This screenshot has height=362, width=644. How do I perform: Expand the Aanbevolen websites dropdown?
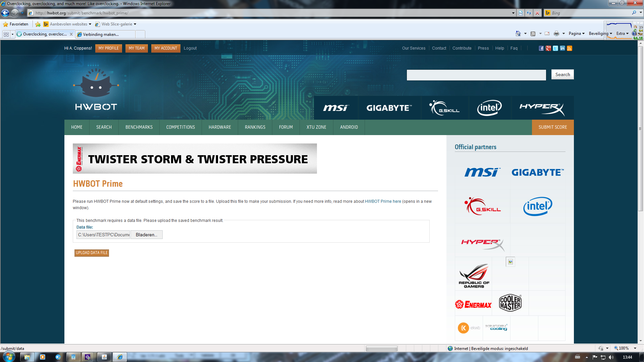point(90,24)
